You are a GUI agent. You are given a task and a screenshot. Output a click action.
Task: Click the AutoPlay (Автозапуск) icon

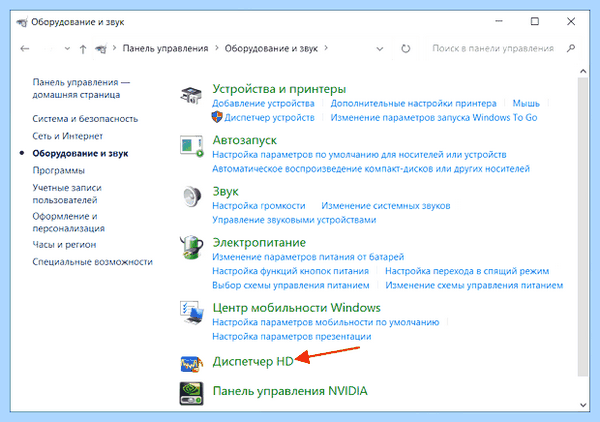[x=192, y=146]
